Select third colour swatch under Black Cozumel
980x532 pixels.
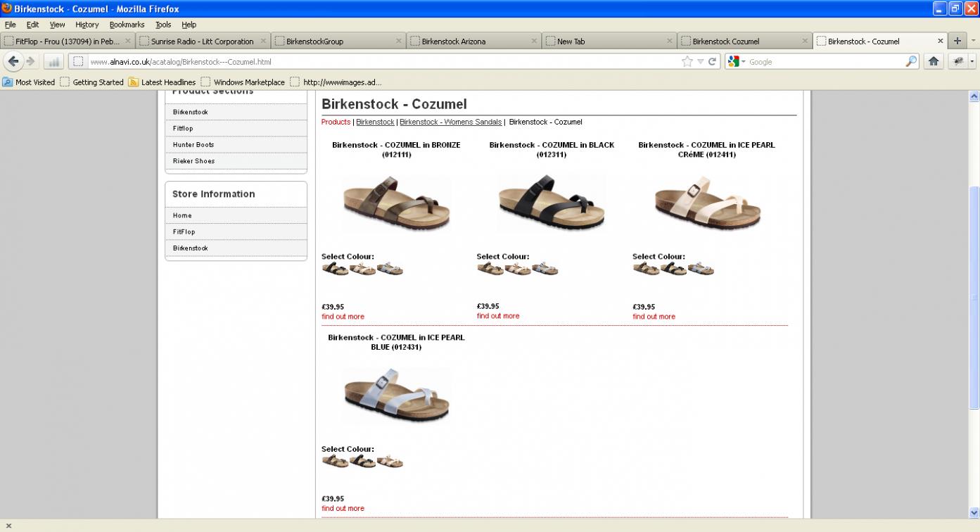click(545, 269)
